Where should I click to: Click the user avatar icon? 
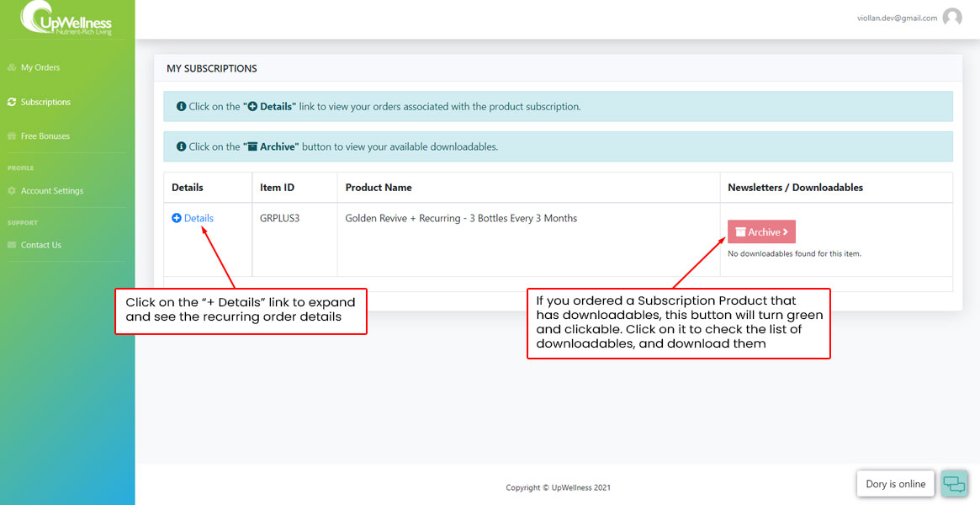point(952,18)
